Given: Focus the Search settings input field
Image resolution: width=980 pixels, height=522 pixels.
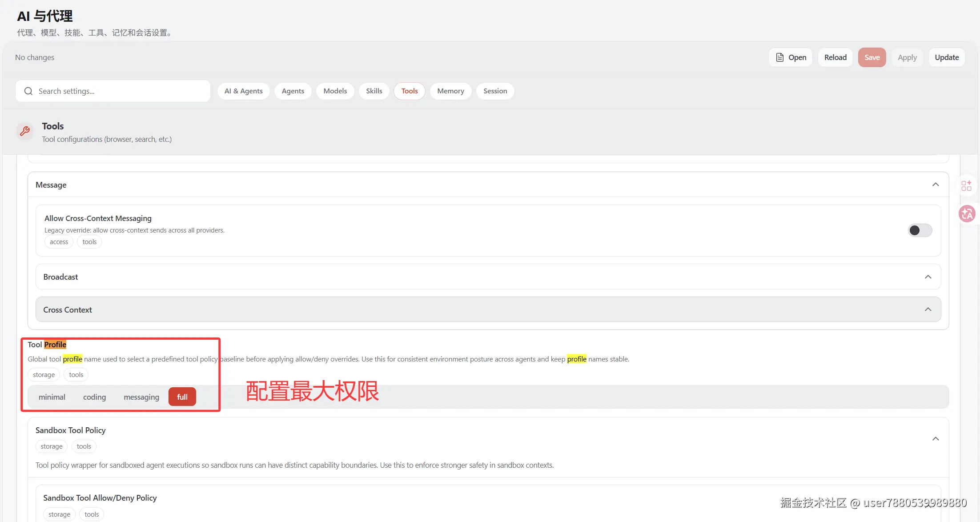Looking at the screenshot, I should click(113, 91).
